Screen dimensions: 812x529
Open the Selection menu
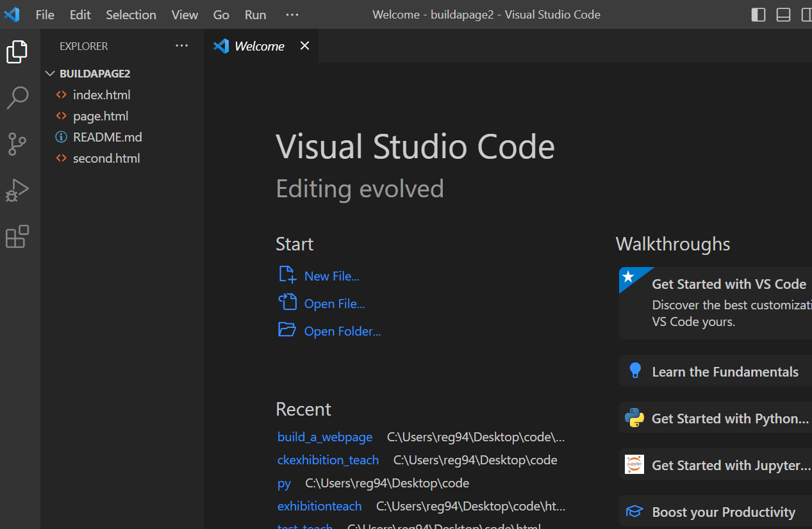(x=131, y=14)
